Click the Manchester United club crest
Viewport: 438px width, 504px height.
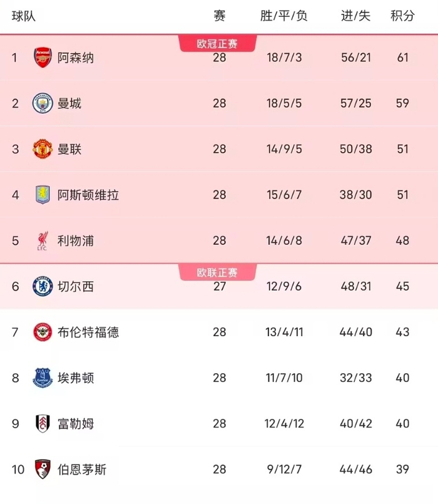(x=43, y=149)
